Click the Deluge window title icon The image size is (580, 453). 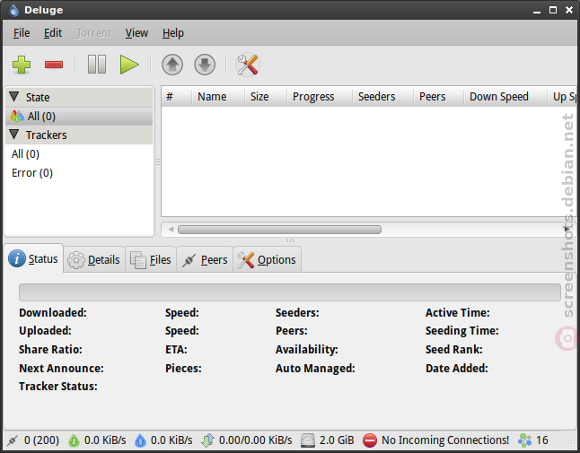tap(14, 10)
